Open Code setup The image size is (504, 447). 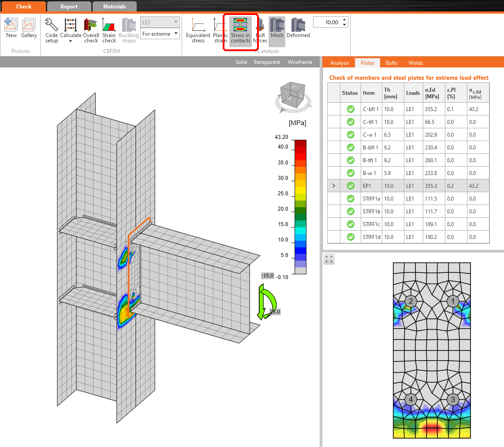(x=52, y=30)
